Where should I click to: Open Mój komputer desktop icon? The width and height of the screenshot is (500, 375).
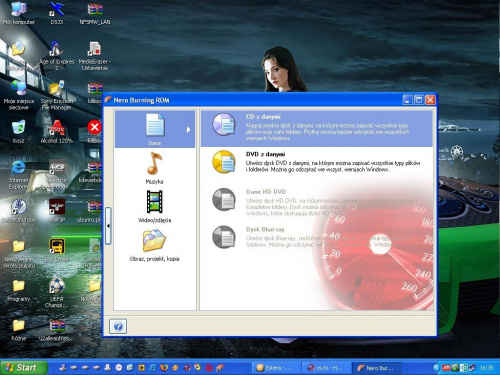click(19, 13)
